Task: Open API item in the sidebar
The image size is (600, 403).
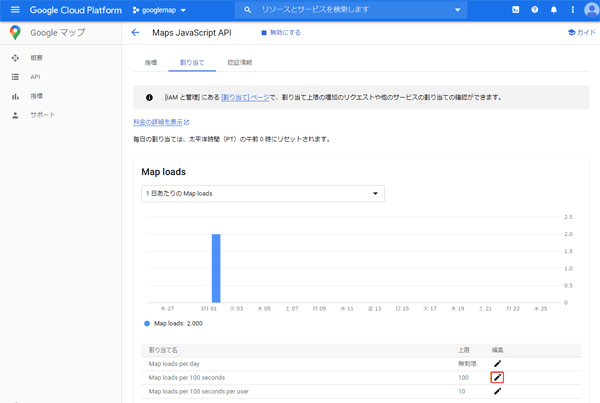Action: [x=35, y=77]
